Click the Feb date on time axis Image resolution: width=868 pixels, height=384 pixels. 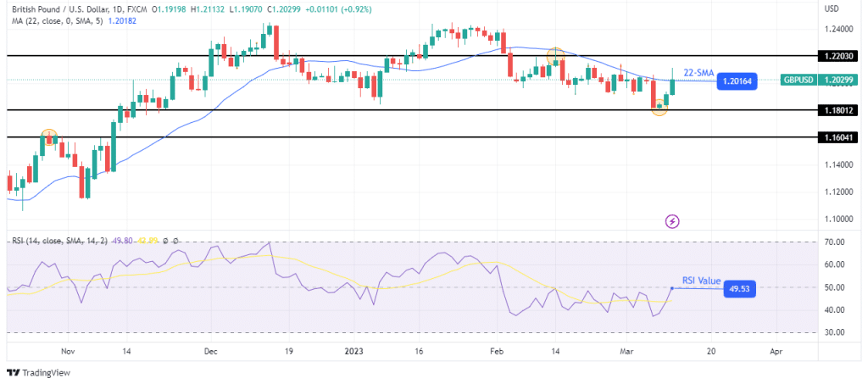point(497,351)
